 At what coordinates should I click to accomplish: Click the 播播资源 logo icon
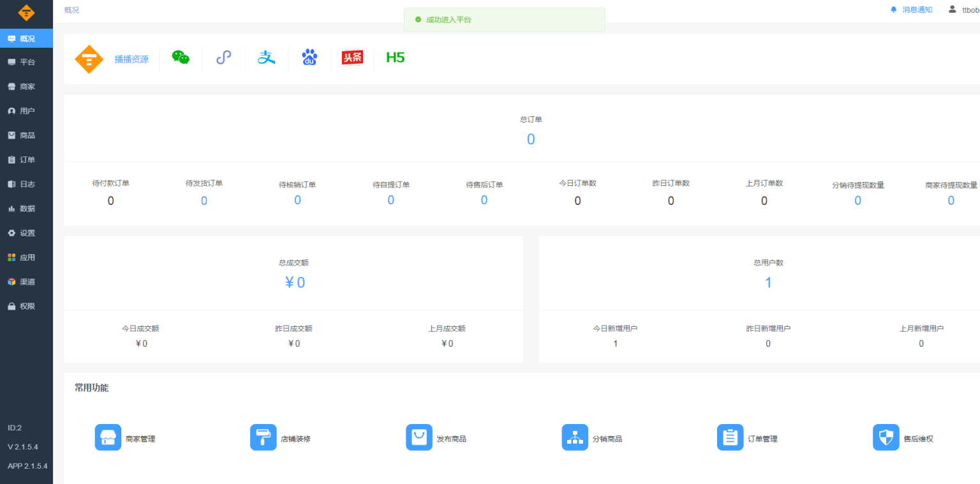[x=89, y=58]
